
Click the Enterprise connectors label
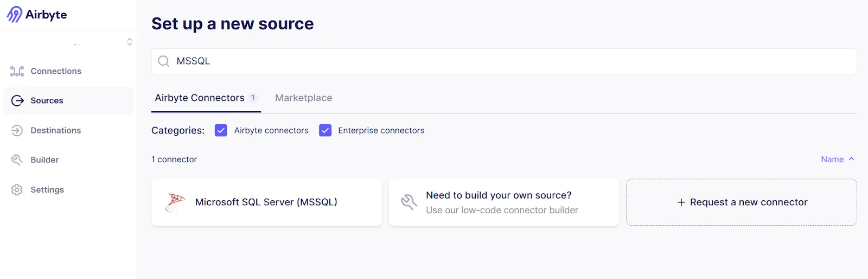[x=381, y=130]
